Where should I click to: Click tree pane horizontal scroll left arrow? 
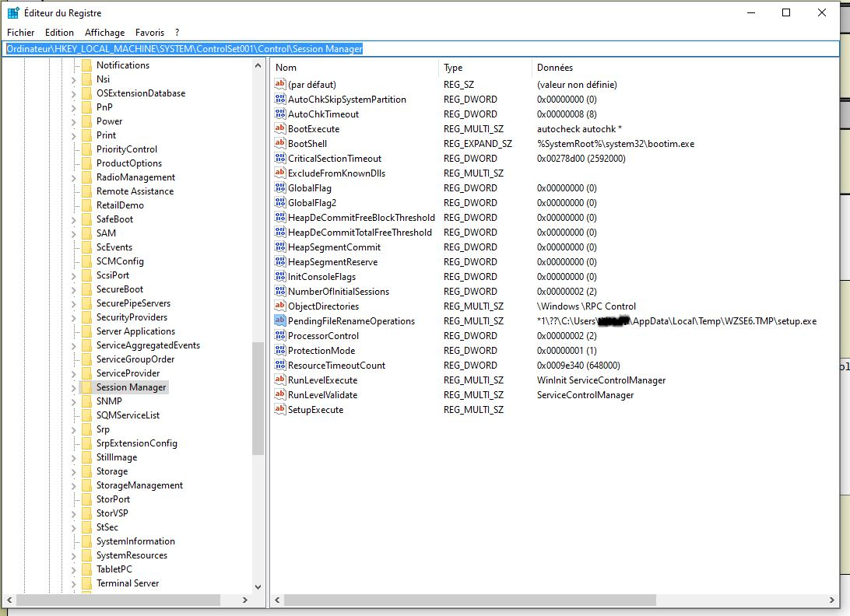coord(9,600)
